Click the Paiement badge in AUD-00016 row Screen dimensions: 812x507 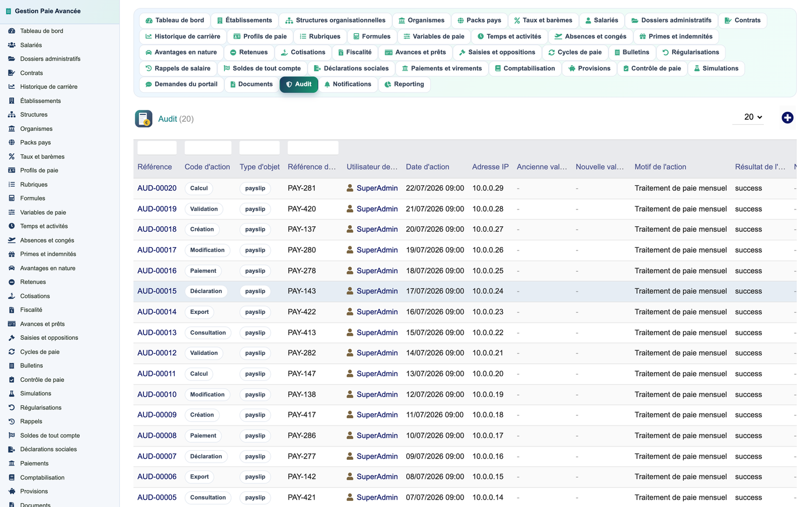[203, 271]
